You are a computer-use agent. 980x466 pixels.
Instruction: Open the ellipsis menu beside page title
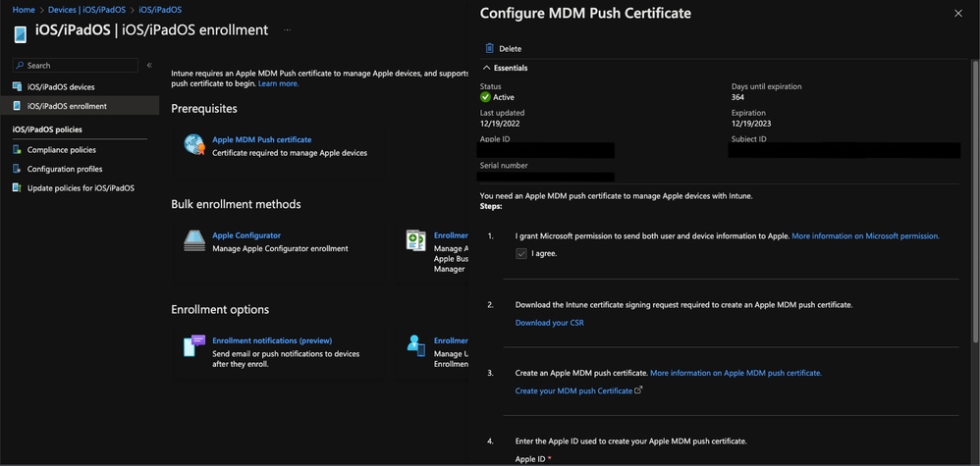287,30
